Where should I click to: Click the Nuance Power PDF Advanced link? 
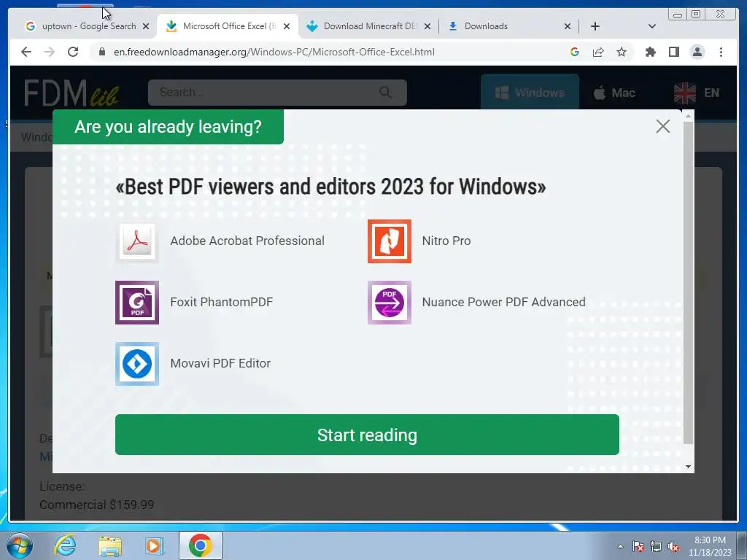coord(503,303)
